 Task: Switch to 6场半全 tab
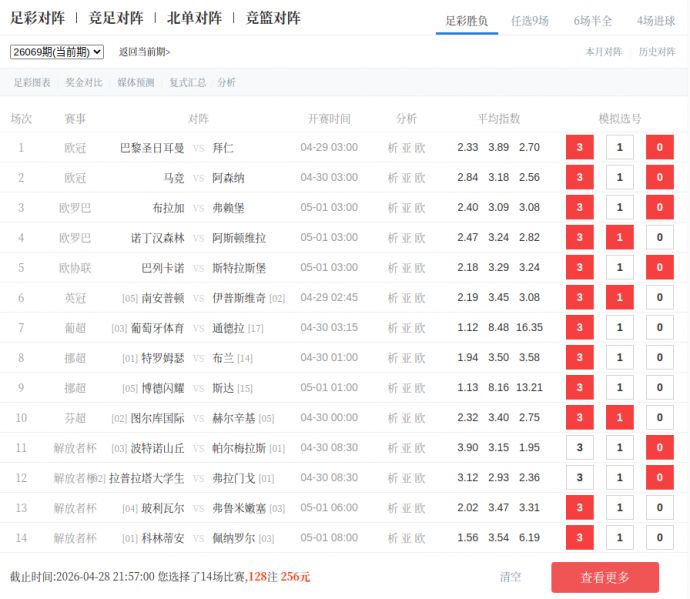(592, 21)
